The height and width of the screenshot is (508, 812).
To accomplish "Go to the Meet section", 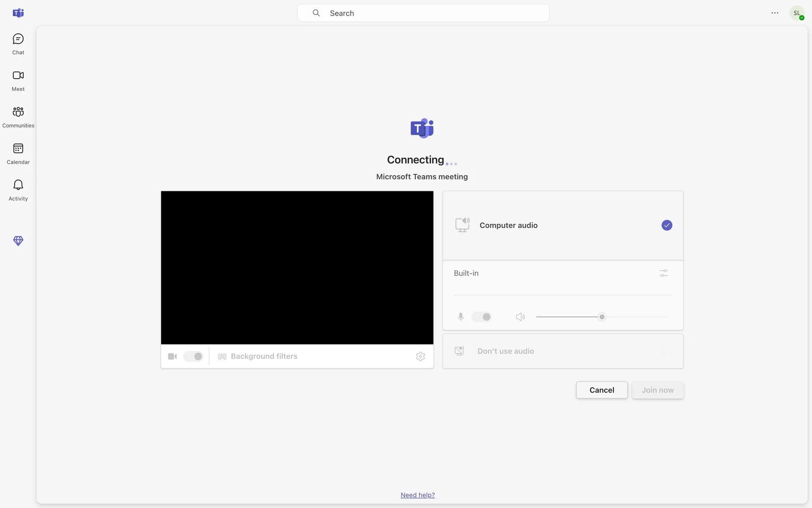I will click(x=18, y=80).
